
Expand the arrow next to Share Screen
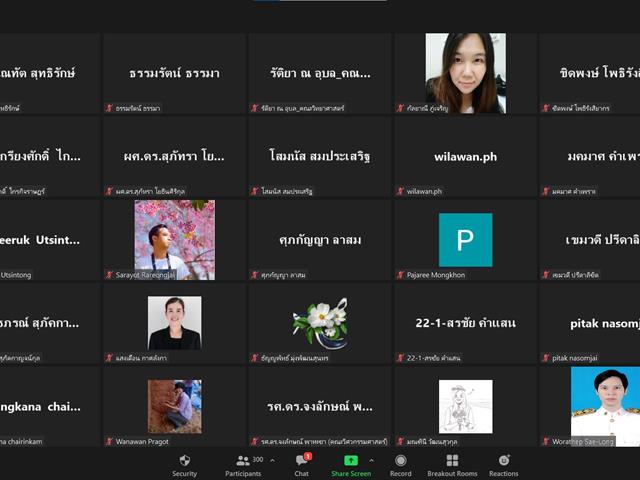click(371, 460)
